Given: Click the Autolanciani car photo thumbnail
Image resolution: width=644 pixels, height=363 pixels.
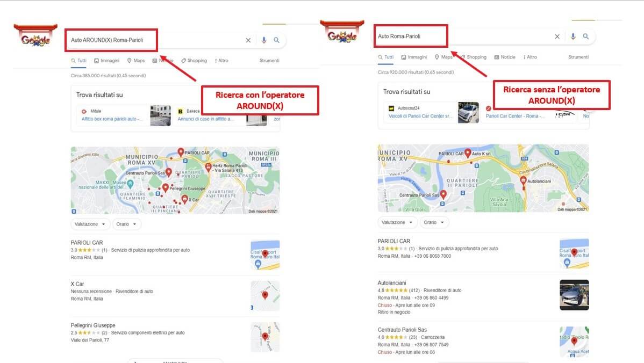Looking at the screenshot, I should click(x=574, y=295).
